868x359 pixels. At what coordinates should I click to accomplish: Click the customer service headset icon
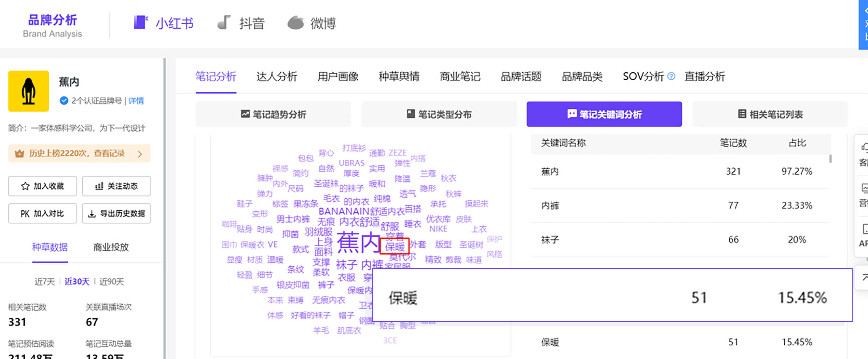click(x=864, y=147)
